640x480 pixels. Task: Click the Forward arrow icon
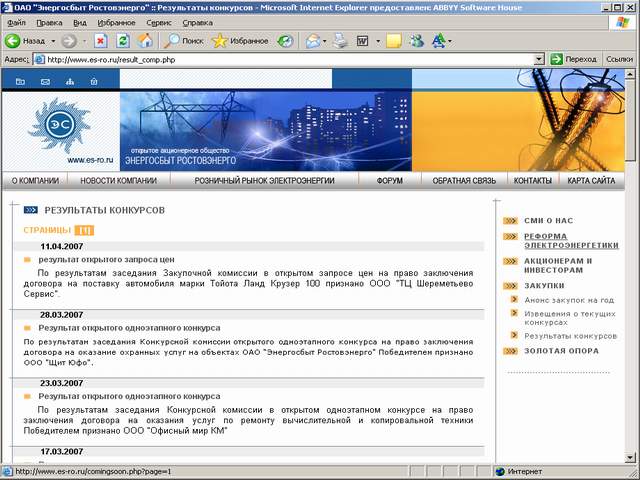69,41
